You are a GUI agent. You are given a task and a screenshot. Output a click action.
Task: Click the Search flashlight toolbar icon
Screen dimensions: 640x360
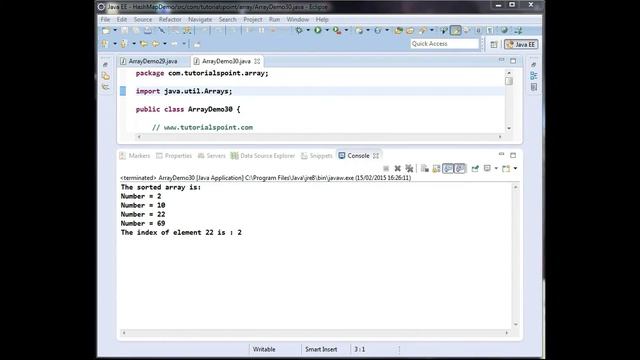pos(423,30)
